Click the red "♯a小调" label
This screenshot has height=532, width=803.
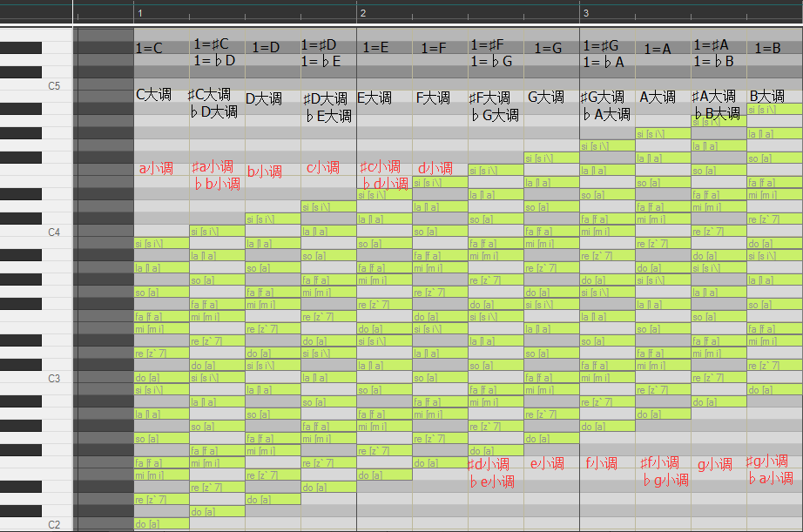(213, 167)
